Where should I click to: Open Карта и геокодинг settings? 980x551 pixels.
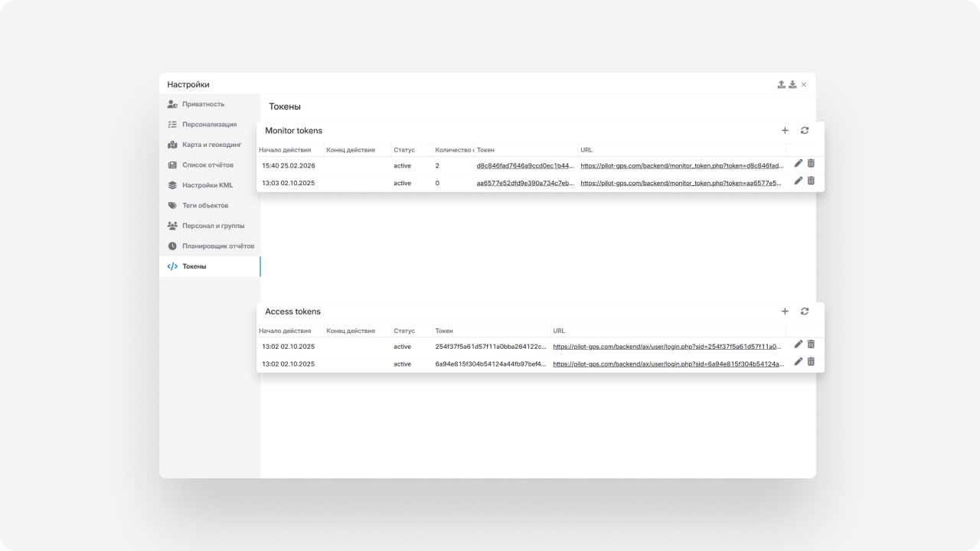click(x=211, y=145)
